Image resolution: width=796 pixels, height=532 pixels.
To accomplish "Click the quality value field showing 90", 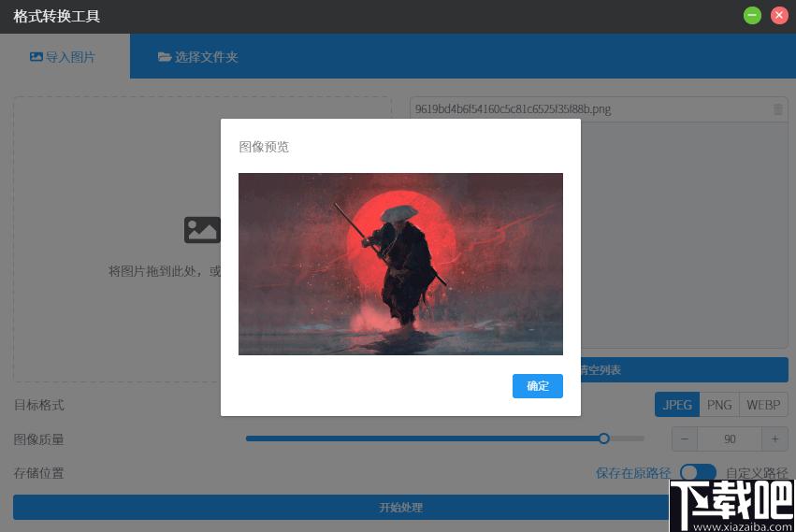I will pos(730,439).
